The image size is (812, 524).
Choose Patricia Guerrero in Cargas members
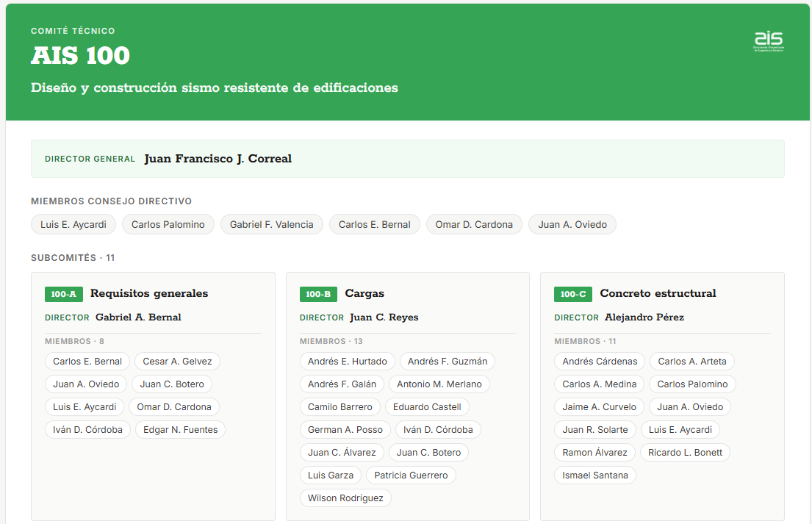point(412,475)
